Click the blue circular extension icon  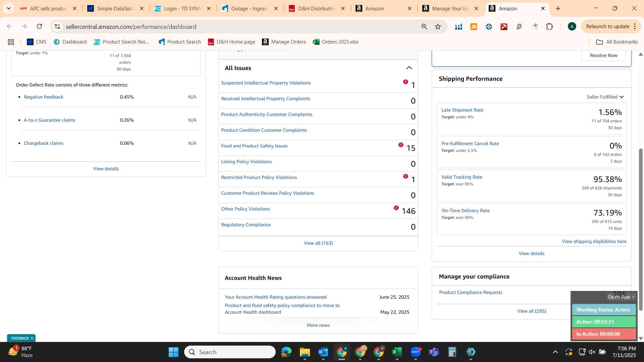pos(489,26)
